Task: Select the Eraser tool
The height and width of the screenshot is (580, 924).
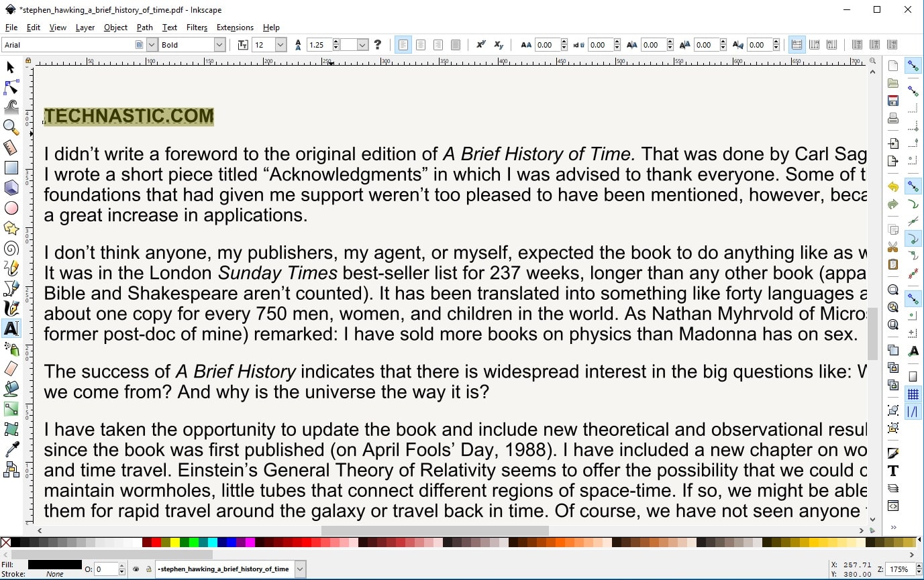Action: (11, 369)
